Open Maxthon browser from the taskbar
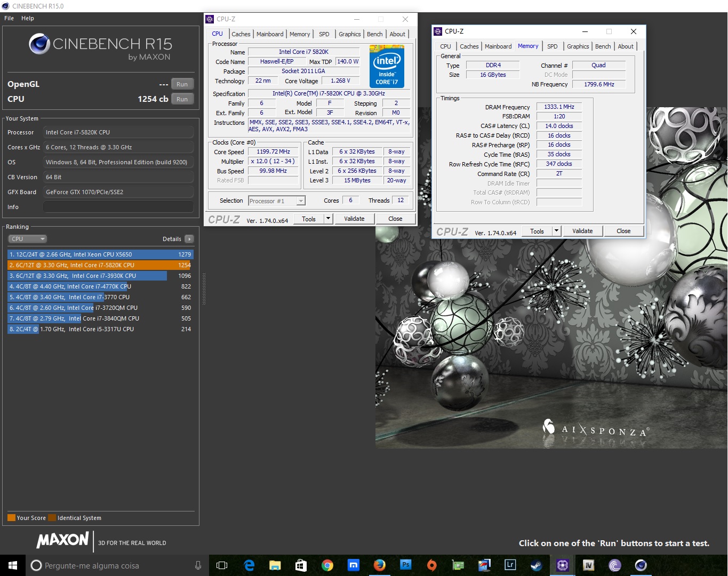This screenshot has width=728, height=576. click(x=354, y=565)
